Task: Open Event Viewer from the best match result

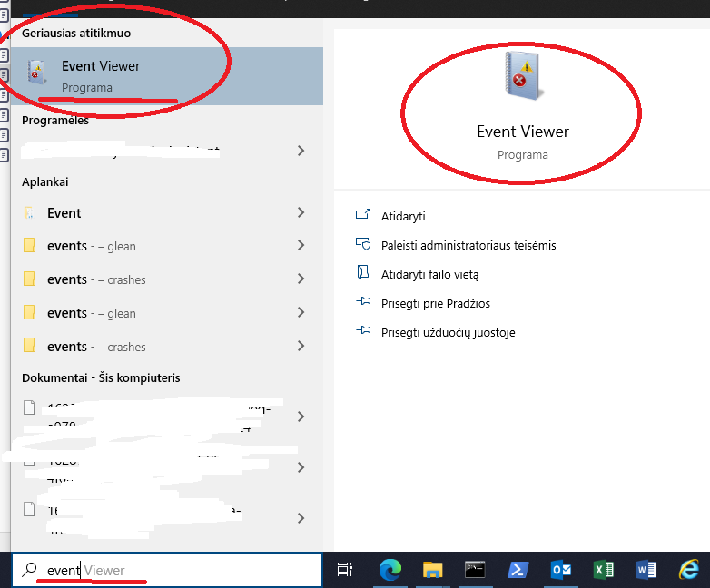Action: click(x=100, y=75)
